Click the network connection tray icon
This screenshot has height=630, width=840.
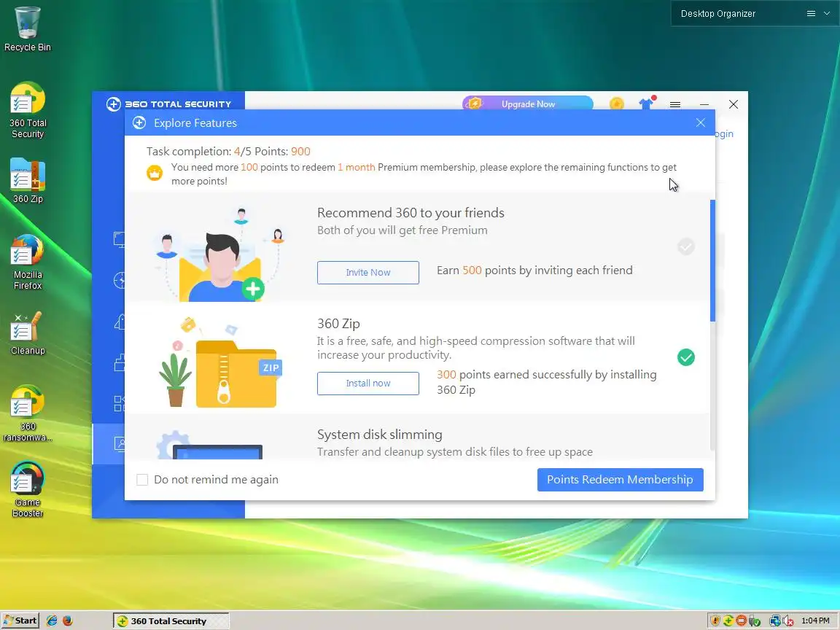774,621
